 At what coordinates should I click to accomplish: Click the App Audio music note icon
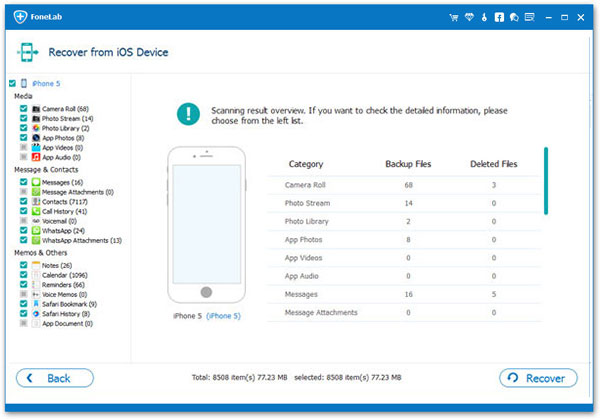point(36,157)
